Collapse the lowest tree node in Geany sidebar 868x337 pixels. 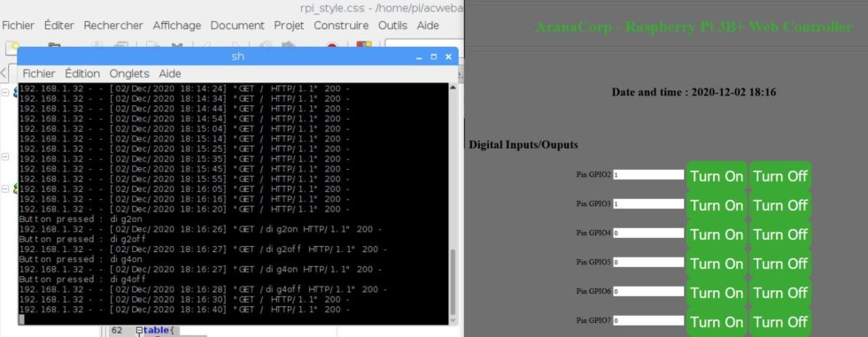5,189
